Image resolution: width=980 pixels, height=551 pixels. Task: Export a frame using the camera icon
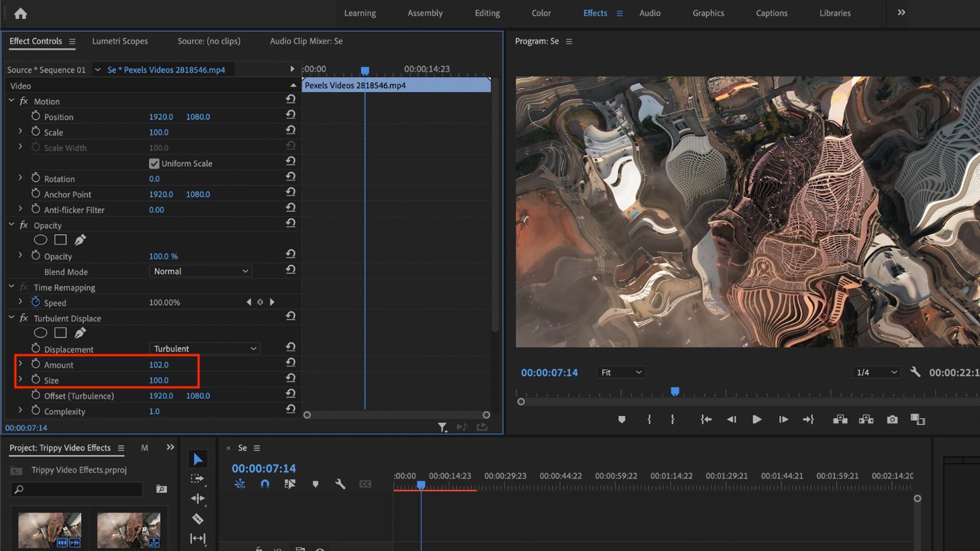click(x=892, y=419)
